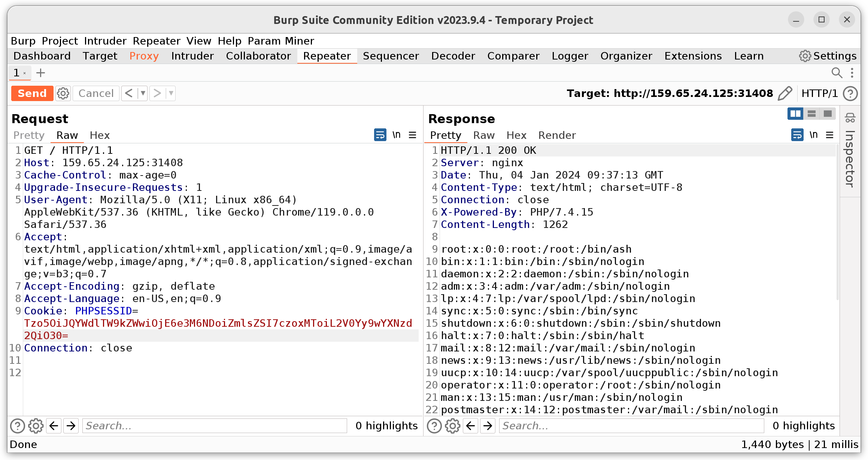Toggle non-printable characters in Response panel

point(813,135)
